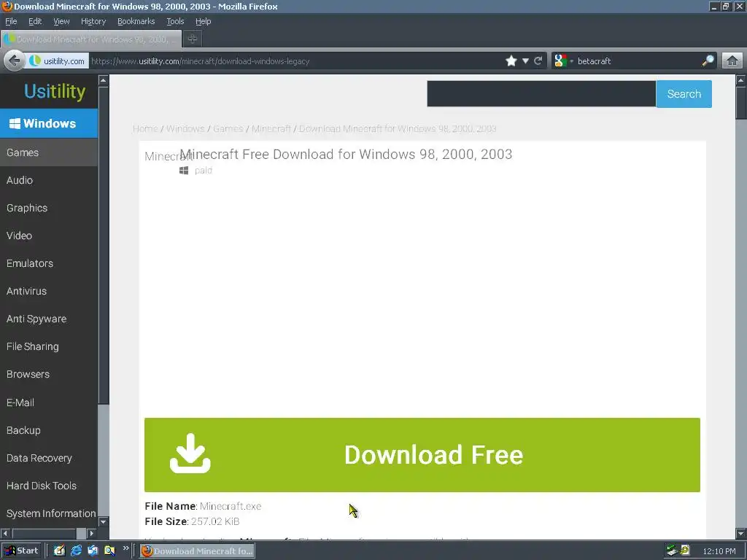Click main page scrollbar up arrow
This screenshot has height=560, width=747.
(741, 80)
